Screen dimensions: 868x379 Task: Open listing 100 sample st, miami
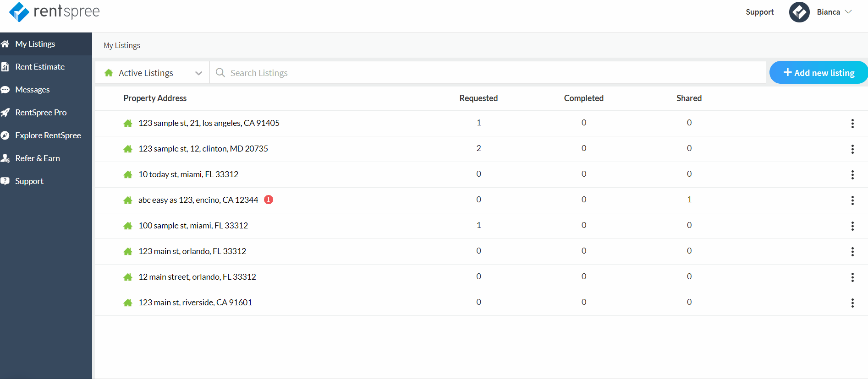193,226
